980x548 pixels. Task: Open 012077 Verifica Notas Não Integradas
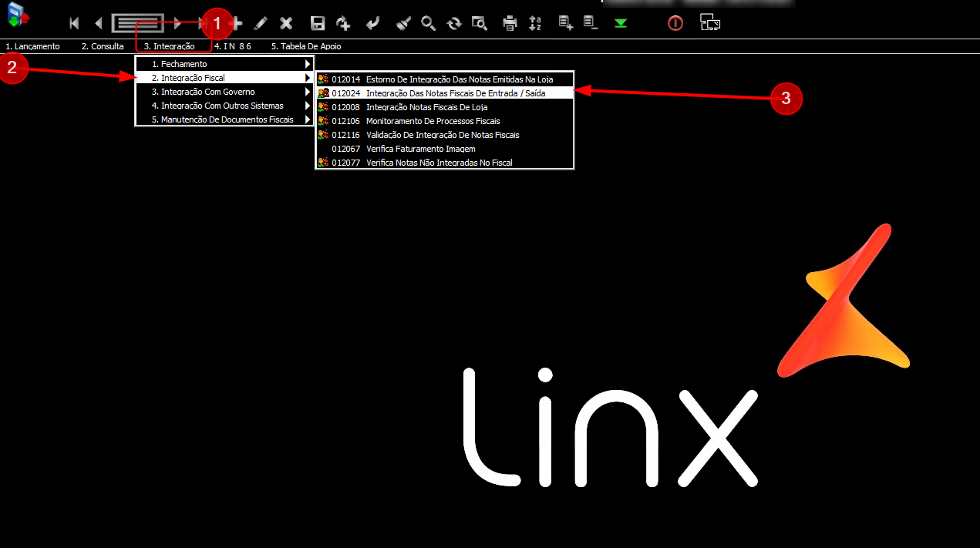(445, 163)
